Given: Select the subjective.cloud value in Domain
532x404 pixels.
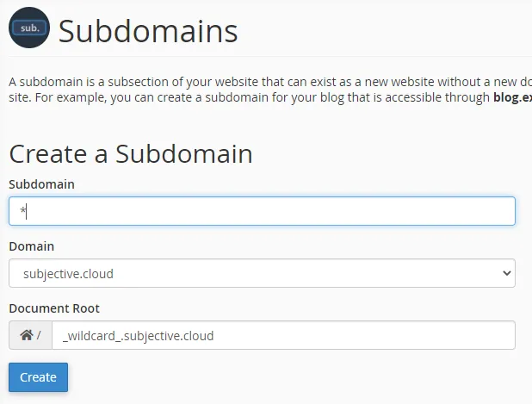Looking at the screenshot, I should (69, 274).
